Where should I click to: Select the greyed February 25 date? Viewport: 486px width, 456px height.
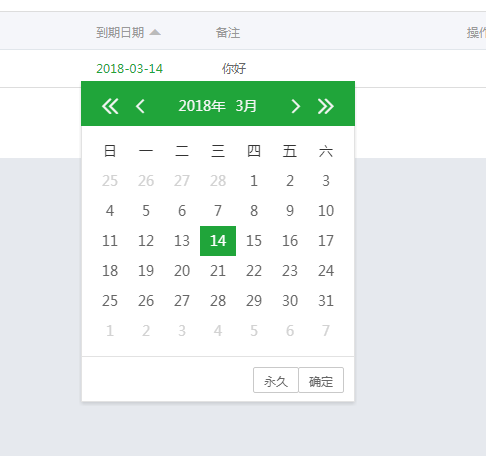click(x=110, y=181)
